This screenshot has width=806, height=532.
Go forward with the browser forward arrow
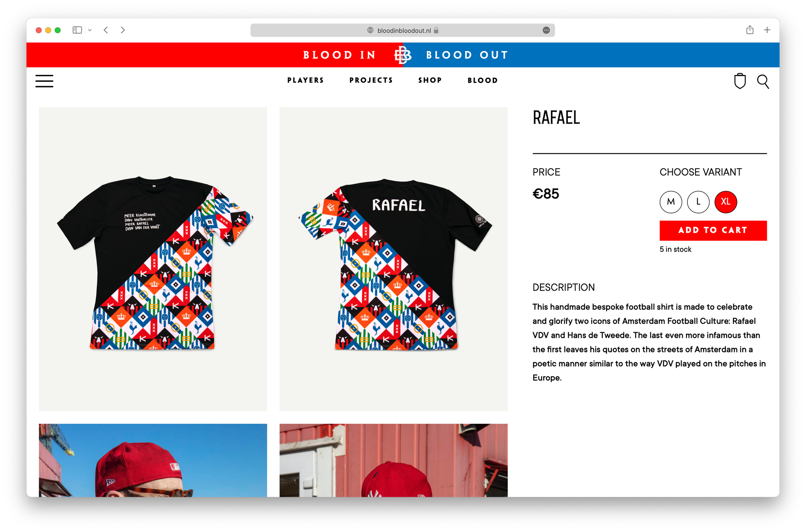tap(123, 30)
